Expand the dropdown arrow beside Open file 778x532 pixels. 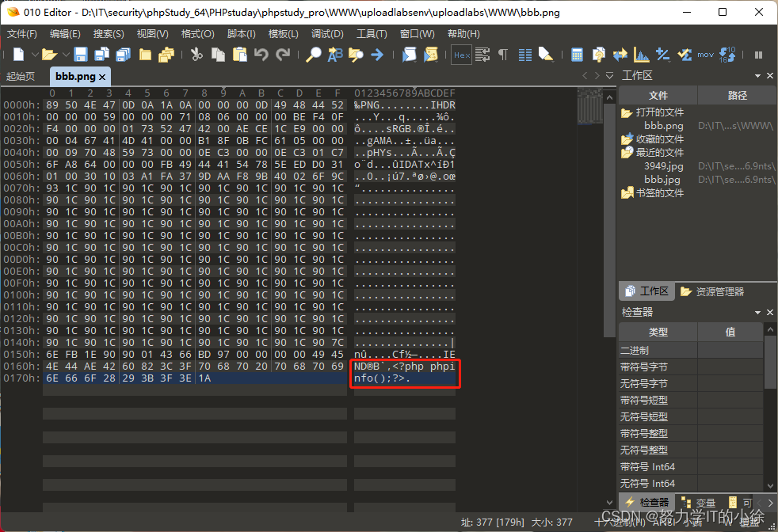click(x=66, y=54)
